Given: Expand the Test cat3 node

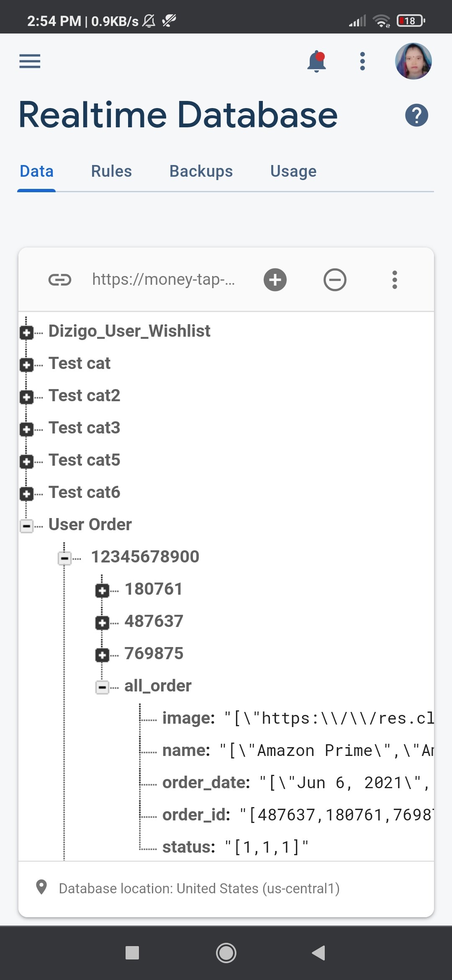Looking at the screenshot, I should [x=26, y=430].
